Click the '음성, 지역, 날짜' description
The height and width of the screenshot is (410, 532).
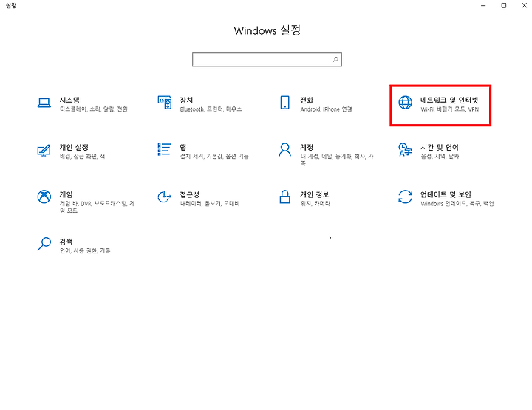click(x=440, y=157)
